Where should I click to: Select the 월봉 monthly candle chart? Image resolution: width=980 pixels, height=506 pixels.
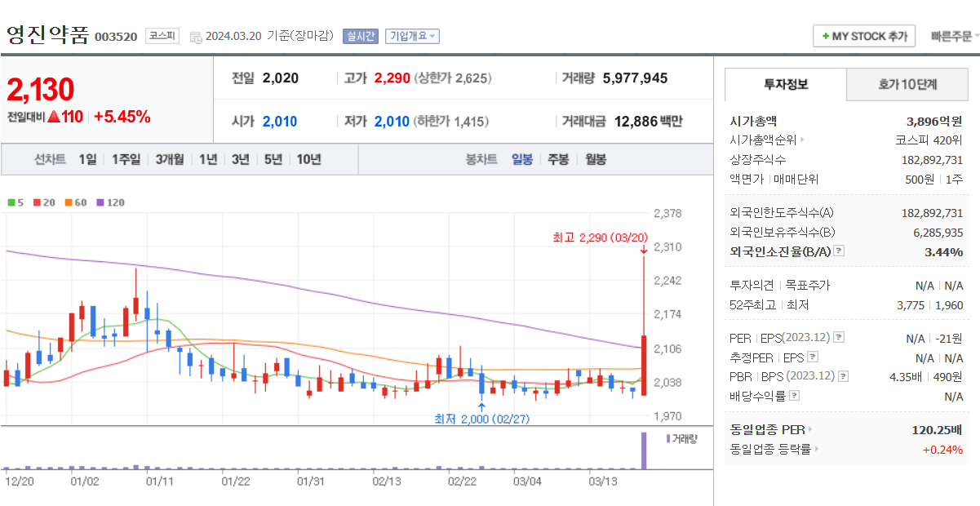[595, 159]
